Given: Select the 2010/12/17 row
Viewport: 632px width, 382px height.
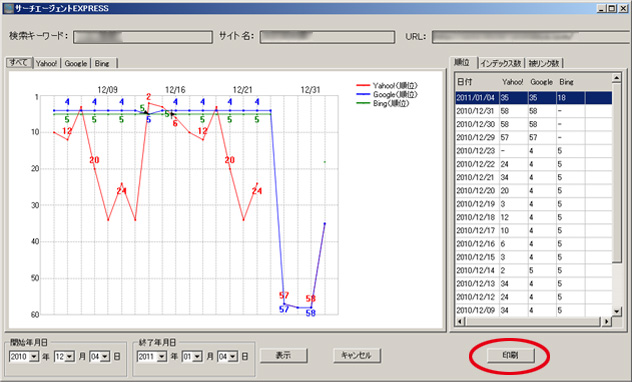Looking at the screenshot, I should pyautogui.click(x=534, y=231).
